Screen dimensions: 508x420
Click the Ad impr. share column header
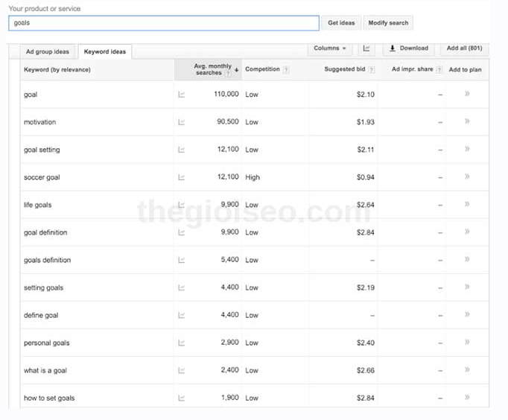[x=412, y=69]
